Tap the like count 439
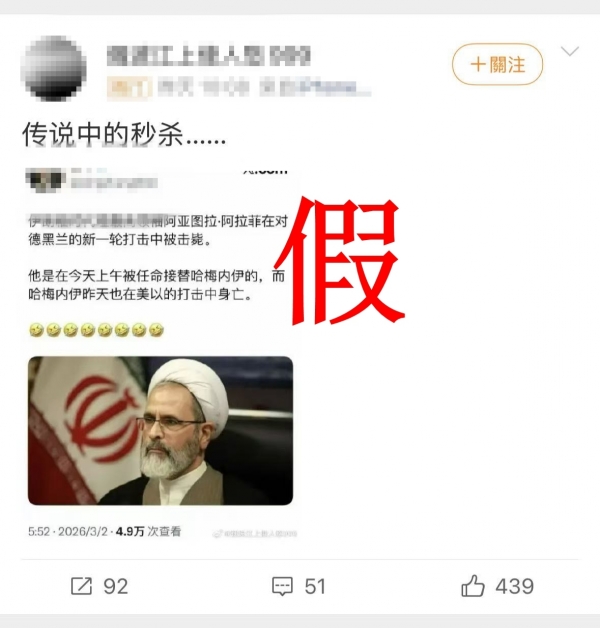 click(x=515, y=587)
